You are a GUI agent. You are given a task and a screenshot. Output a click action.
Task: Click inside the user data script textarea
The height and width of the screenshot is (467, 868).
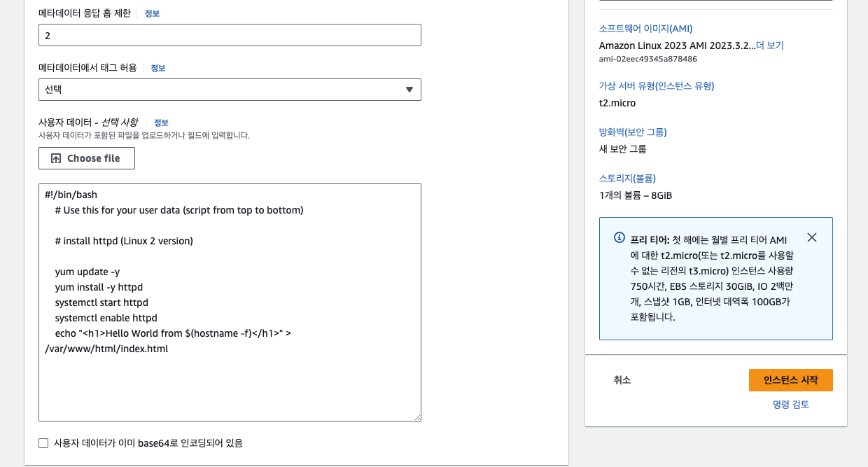(230, 378)
